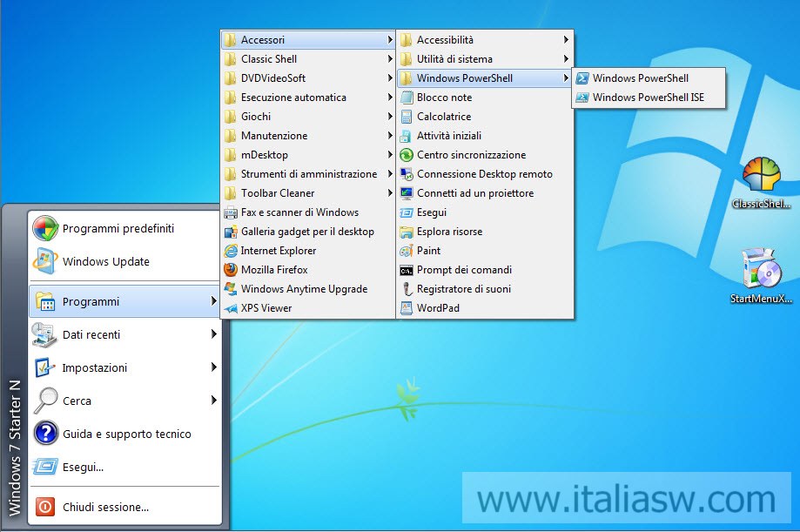
Task: Launch Windows PowerShell from the submenu
Action: coord(649,78)
